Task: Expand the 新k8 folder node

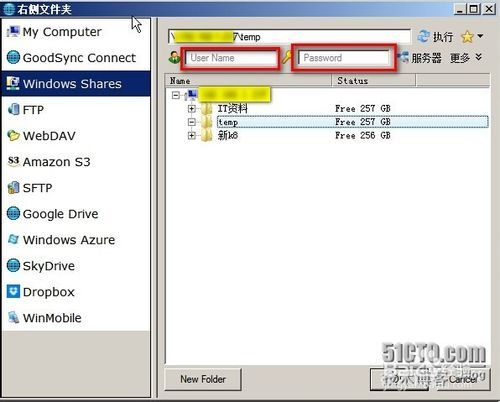Action: 191,135
